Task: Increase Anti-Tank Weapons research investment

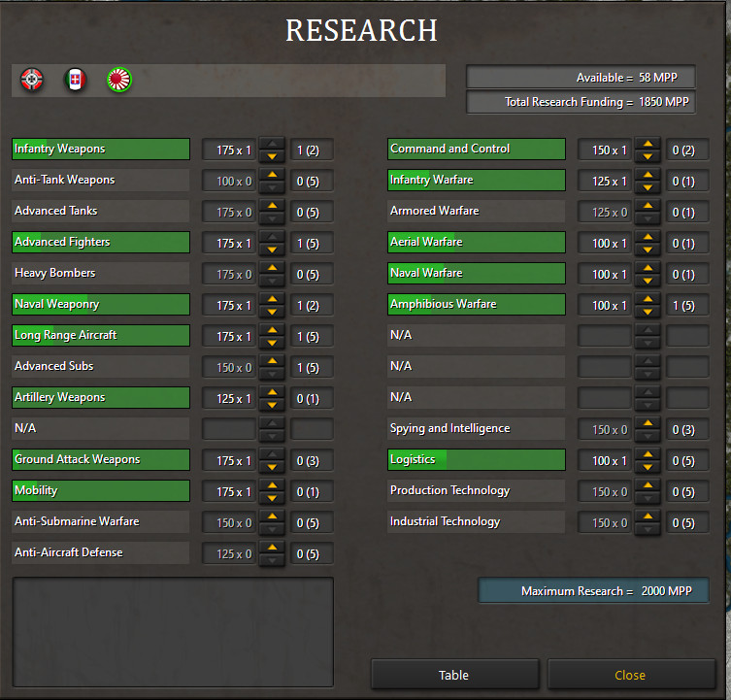Action: 272,175
